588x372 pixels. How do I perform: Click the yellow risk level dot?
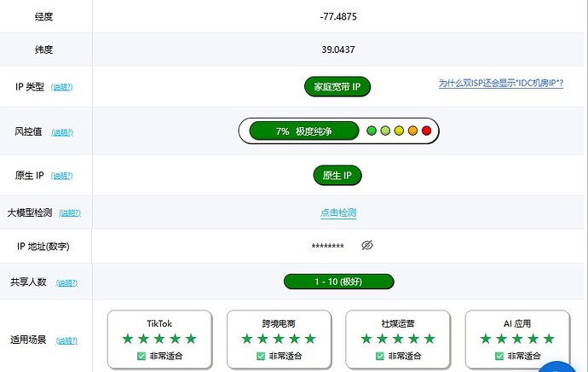[399, 131]
